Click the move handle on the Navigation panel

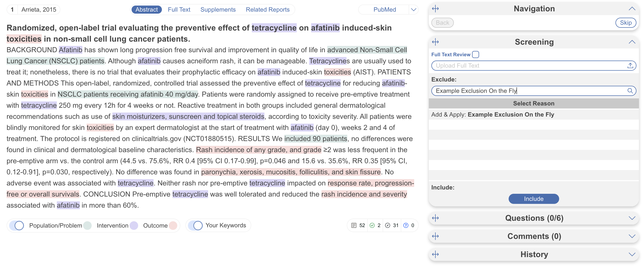tap(435, 9)
